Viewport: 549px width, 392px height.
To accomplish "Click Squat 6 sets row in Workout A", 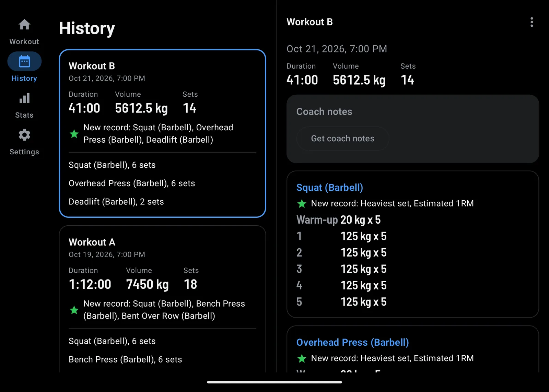I will pyautogui.click(x=112, y=341).
